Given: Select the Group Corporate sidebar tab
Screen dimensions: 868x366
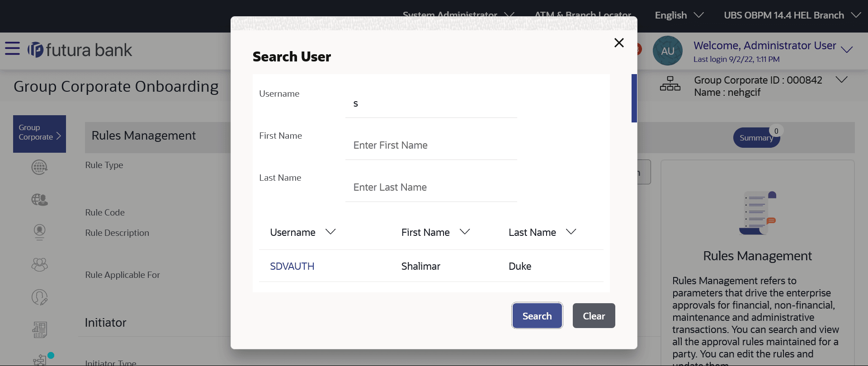Looking at the screenshot, I should (x=39, y=134).
